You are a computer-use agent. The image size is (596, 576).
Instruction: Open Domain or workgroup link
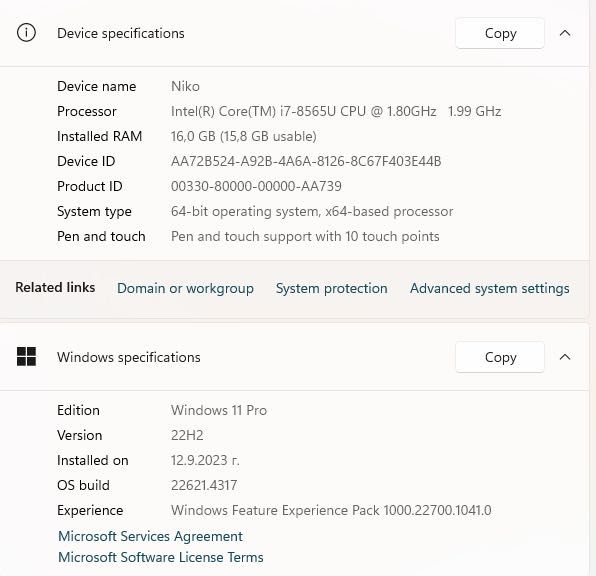(185, 288)
